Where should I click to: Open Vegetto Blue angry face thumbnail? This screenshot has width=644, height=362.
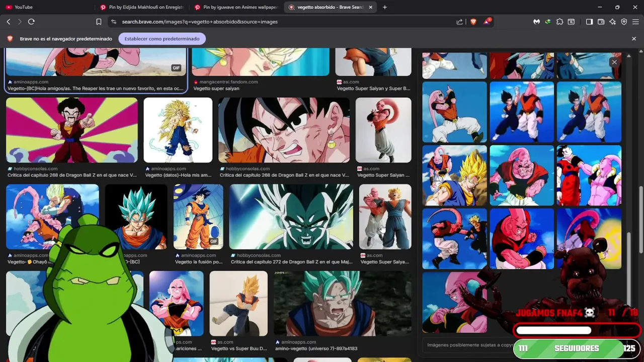pyautogui.click(x=343, y=303)
